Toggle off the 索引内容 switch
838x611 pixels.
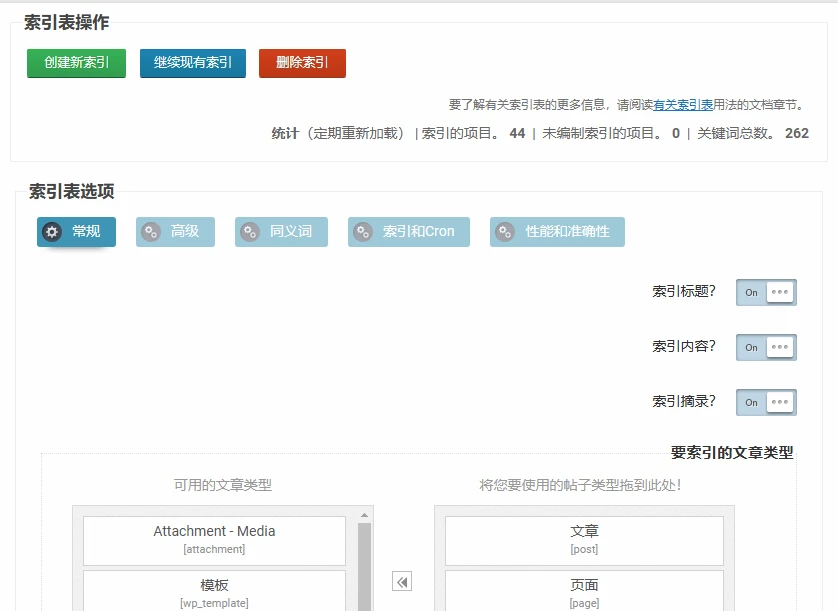(751, 347)
